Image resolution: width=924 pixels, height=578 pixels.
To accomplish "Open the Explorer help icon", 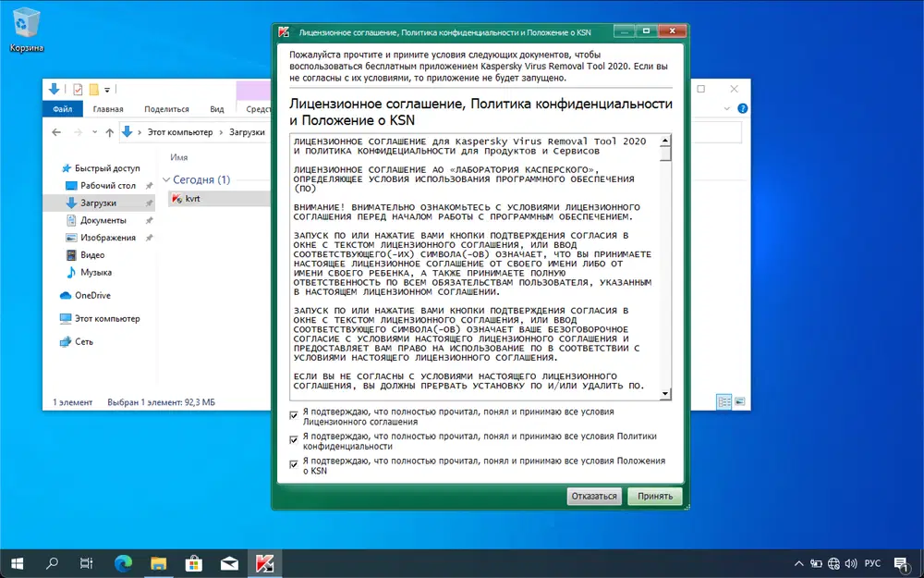I will pyautogui.click(x=743, y=108).
